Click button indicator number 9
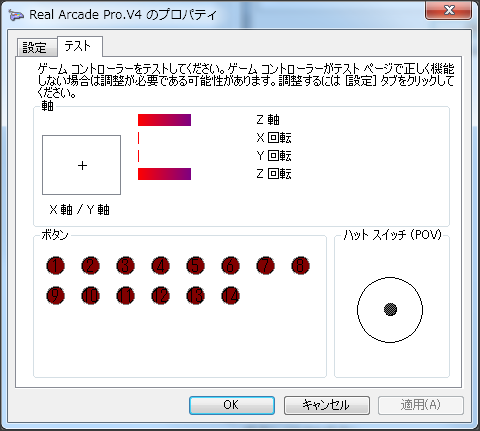 tap(55, 296)
